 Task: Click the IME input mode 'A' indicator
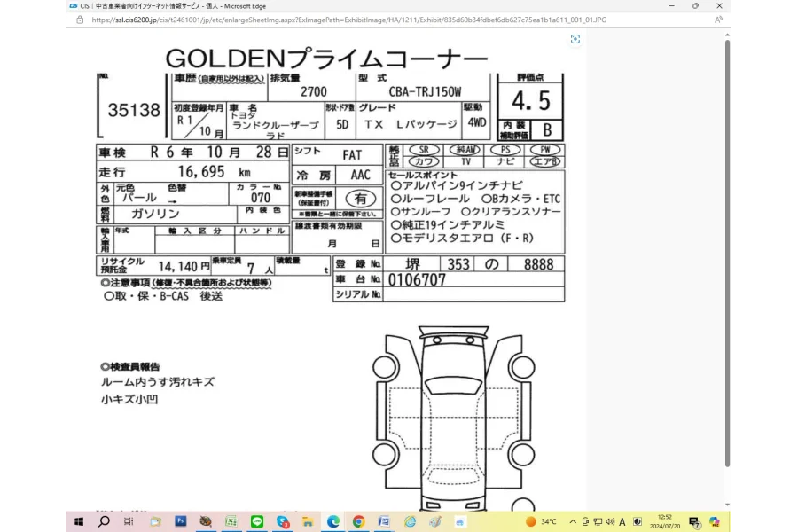tap(622, 521)
